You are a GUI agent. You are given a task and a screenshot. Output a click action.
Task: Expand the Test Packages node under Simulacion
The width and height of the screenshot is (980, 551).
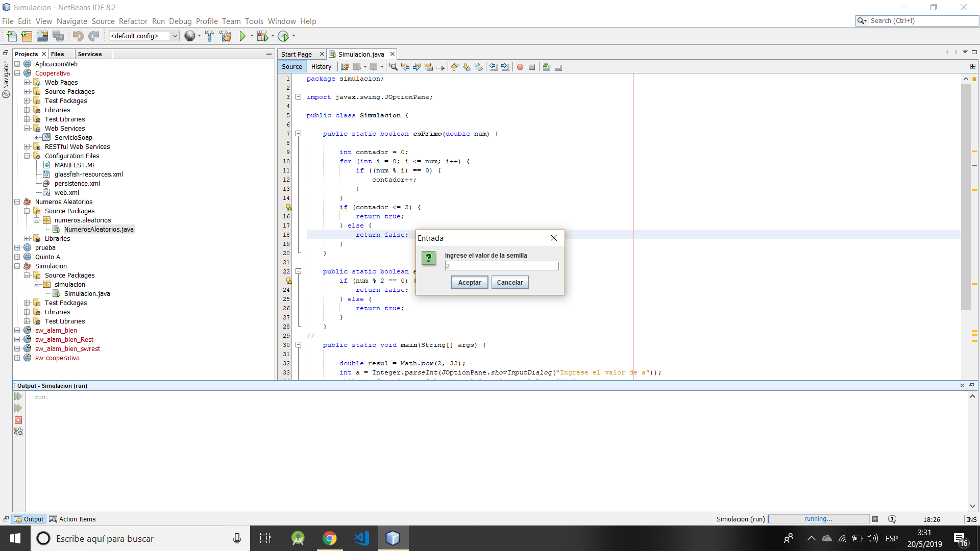point(27,303)
